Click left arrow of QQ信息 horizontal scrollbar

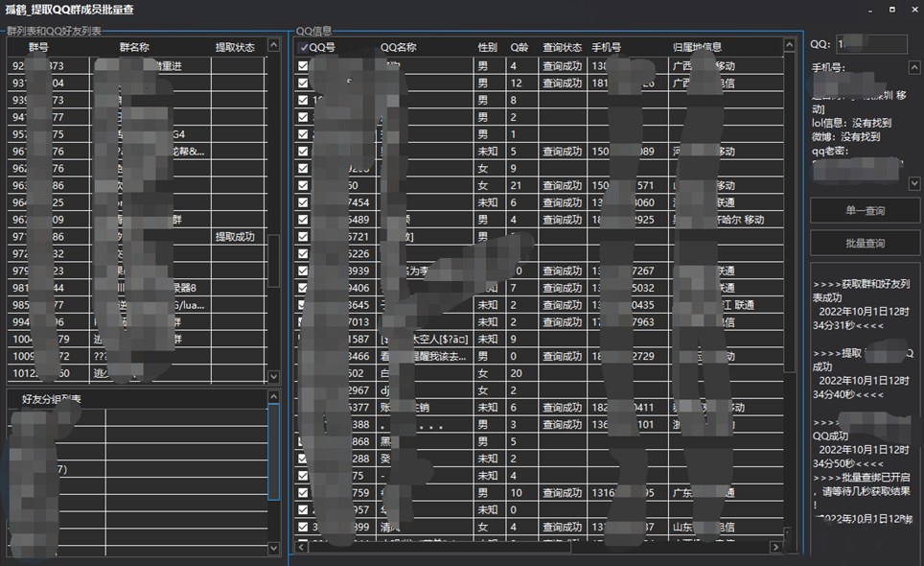pyautogui.click(x=303, y=548)
